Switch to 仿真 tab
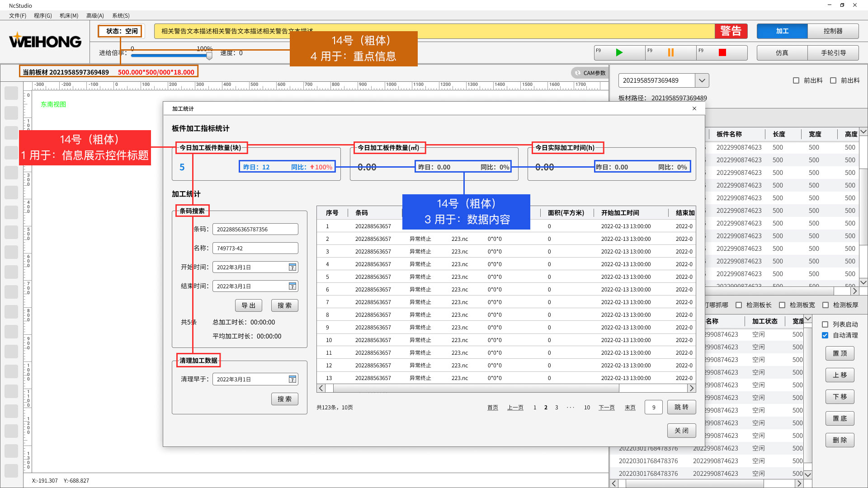The height and width of the screenshot is (488, 868). (782, 53)
